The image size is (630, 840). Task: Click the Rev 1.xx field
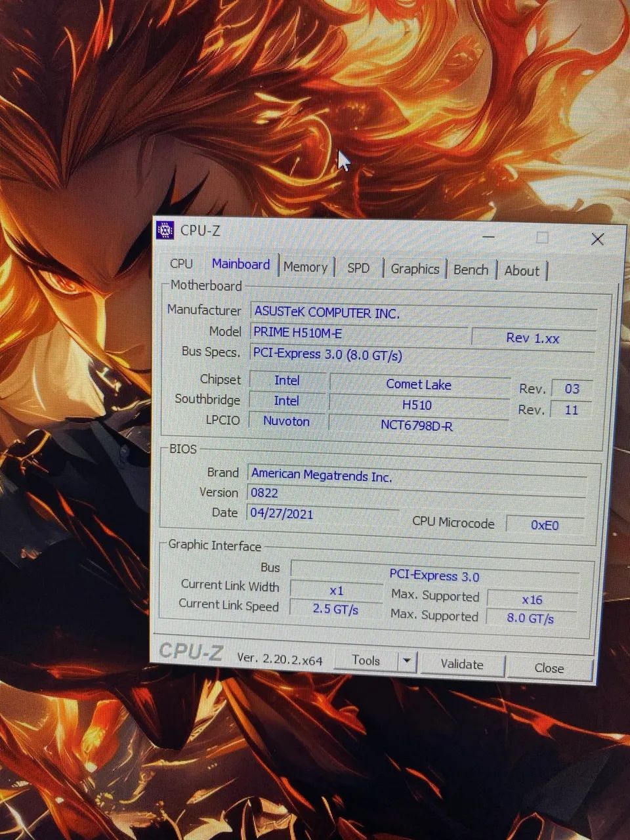coord(533,338)
